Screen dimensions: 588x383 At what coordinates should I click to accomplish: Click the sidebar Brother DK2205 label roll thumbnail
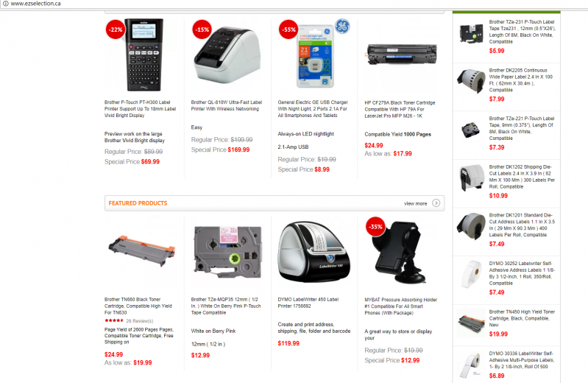pos(471,80)
